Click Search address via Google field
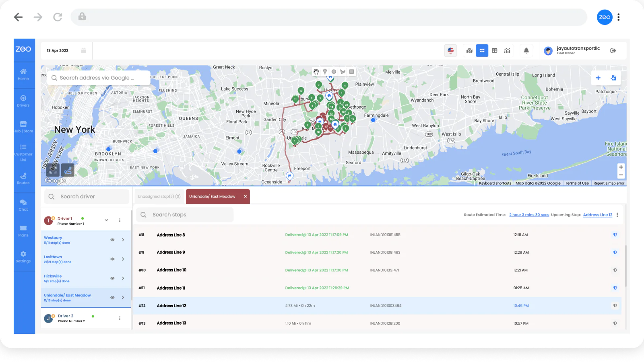The image size is (644, 362). tap(99, 78)
